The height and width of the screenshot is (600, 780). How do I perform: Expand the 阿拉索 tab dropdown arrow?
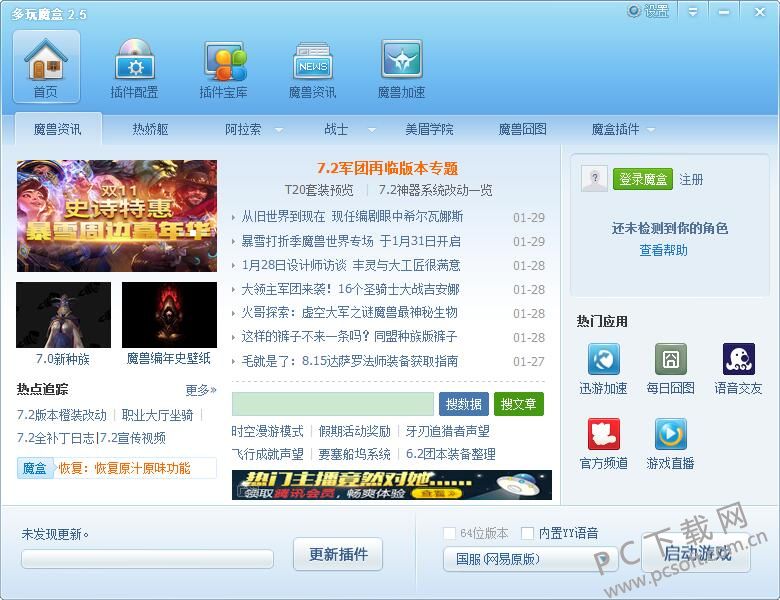click(x=279, y=130)
